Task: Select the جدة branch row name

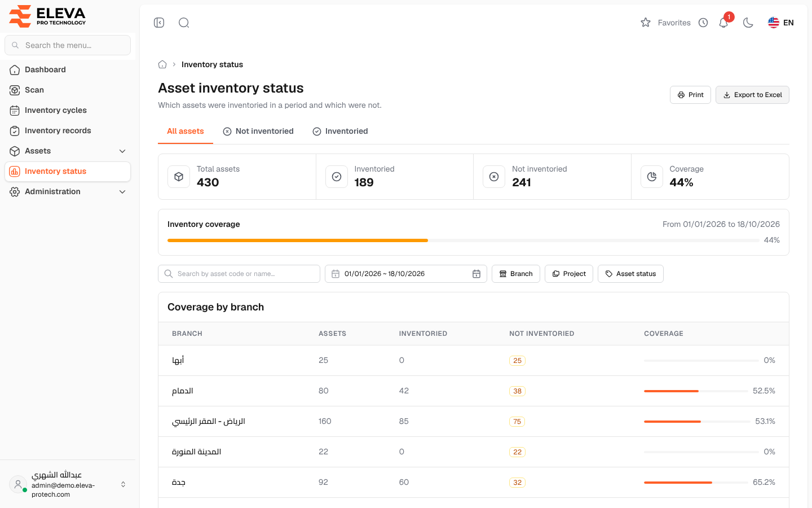Action: pyautogui.click(x=179, y=482)
